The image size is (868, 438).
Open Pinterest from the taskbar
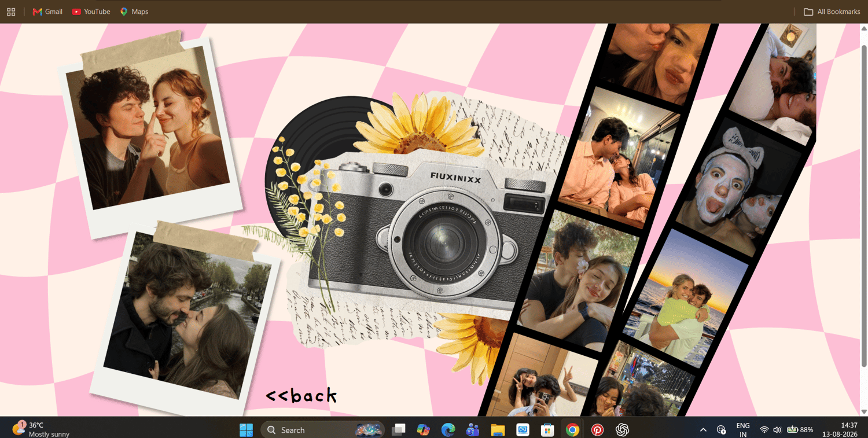(597, 430)
